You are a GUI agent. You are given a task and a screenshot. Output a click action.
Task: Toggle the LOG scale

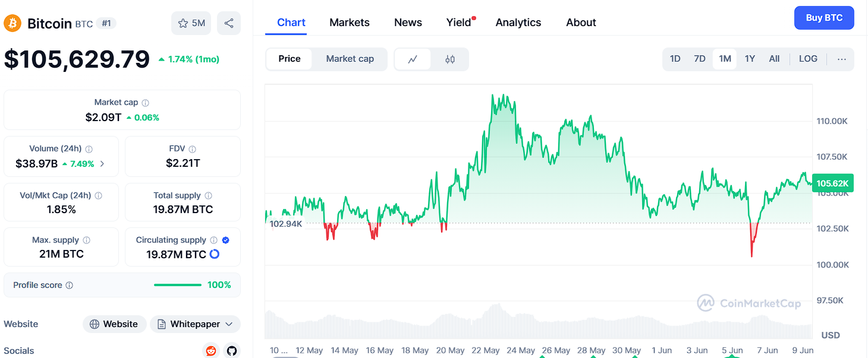pyautogui.click(x=808, y=59)
